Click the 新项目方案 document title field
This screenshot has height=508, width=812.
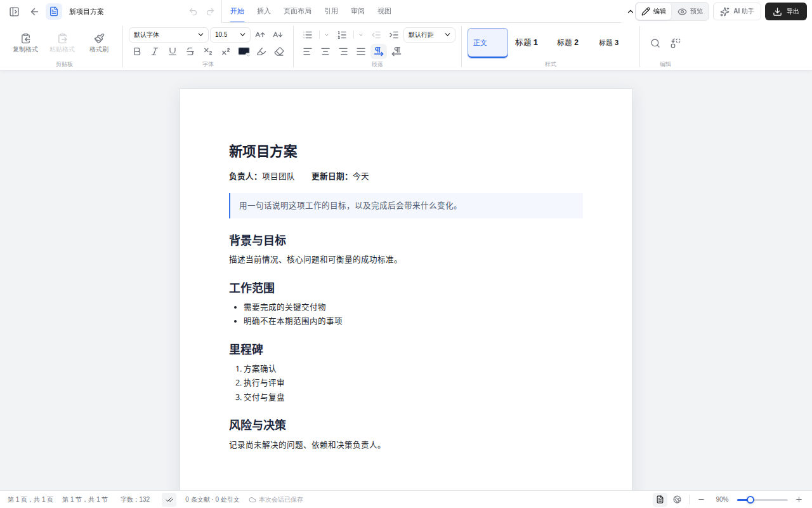coord(86,11)
